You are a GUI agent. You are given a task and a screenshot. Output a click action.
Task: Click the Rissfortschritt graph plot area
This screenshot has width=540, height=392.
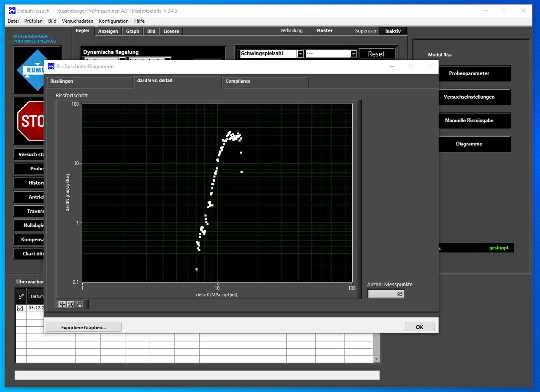click(217, 193)
